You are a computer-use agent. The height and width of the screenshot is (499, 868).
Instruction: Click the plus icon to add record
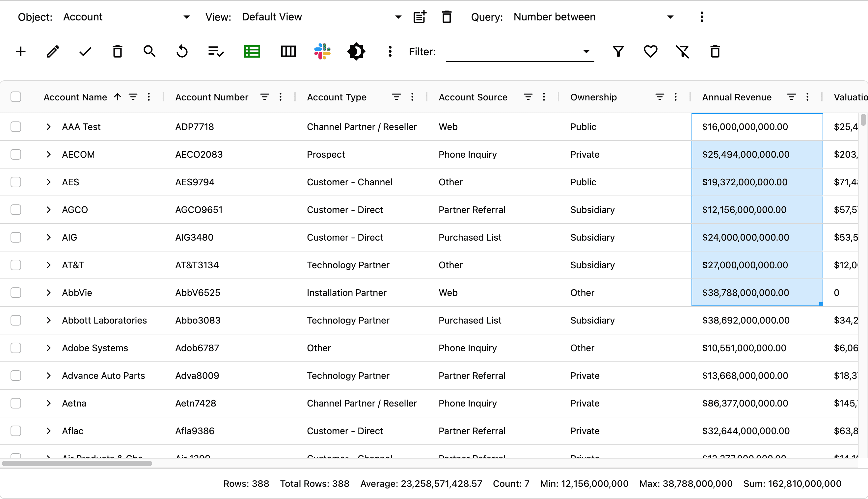click(x=20, y=52)
